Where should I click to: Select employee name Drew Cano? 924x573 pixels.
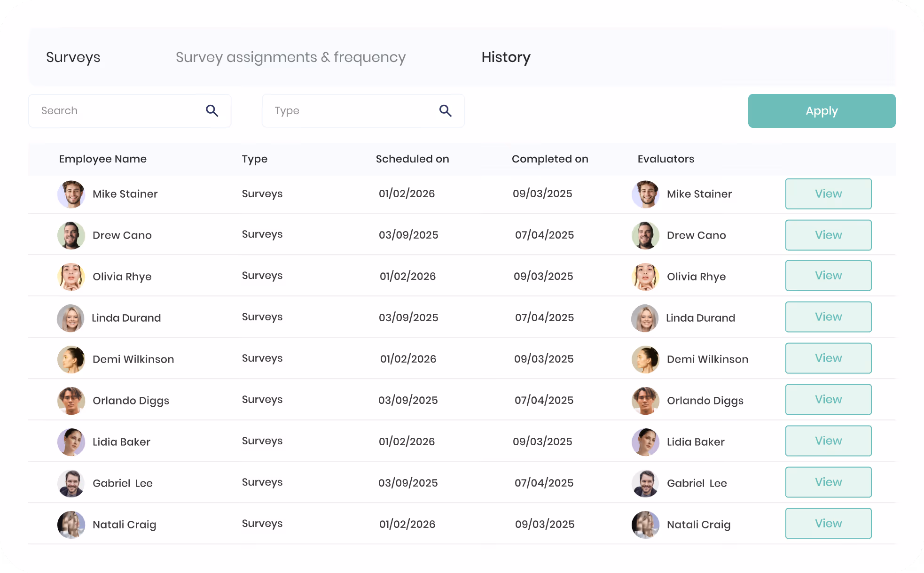[x=122, y=235]
